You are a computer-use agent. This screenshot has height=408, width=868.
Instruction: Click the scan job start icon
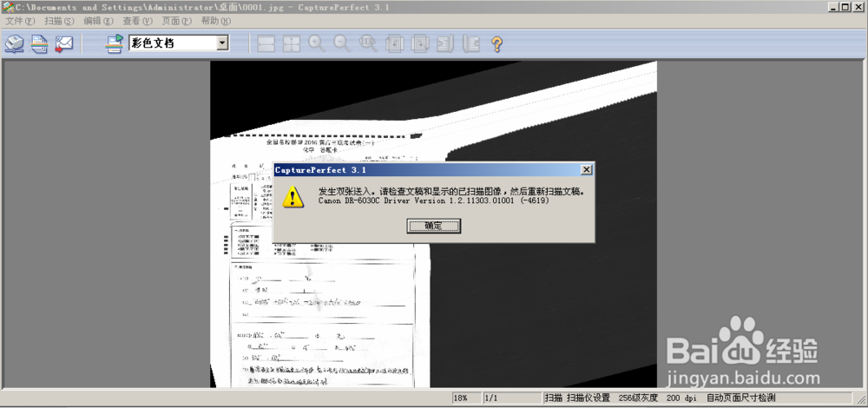coord(115,43)
